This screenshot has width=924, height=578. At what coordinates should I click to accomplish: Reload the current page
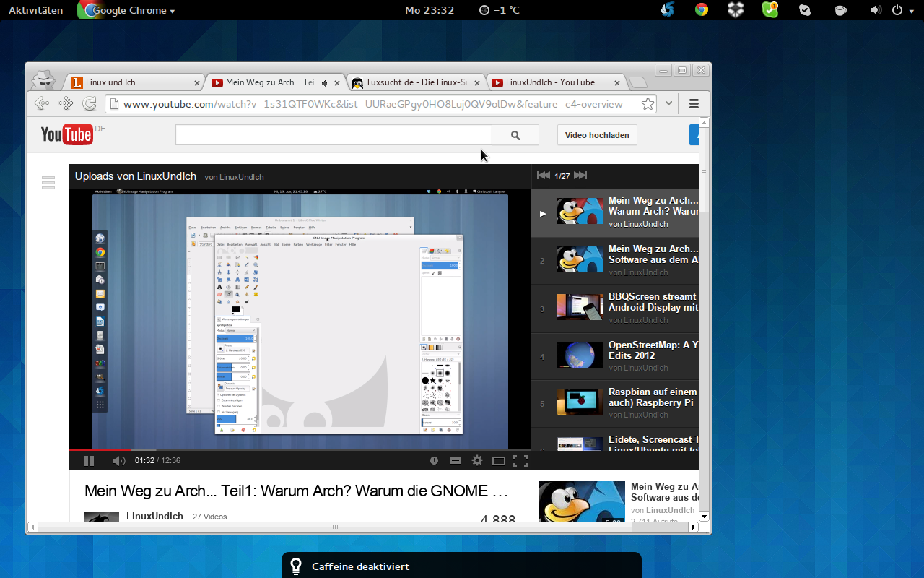coord(90,103)
